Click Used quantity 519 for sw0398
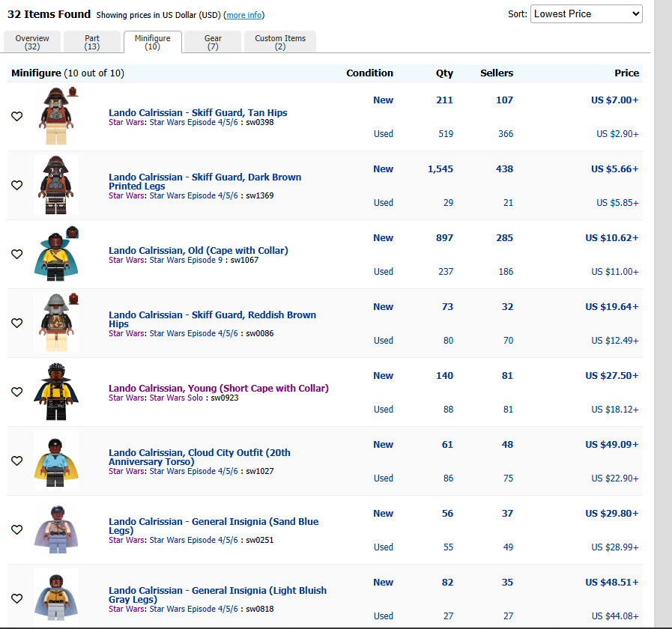 [446, 134]
